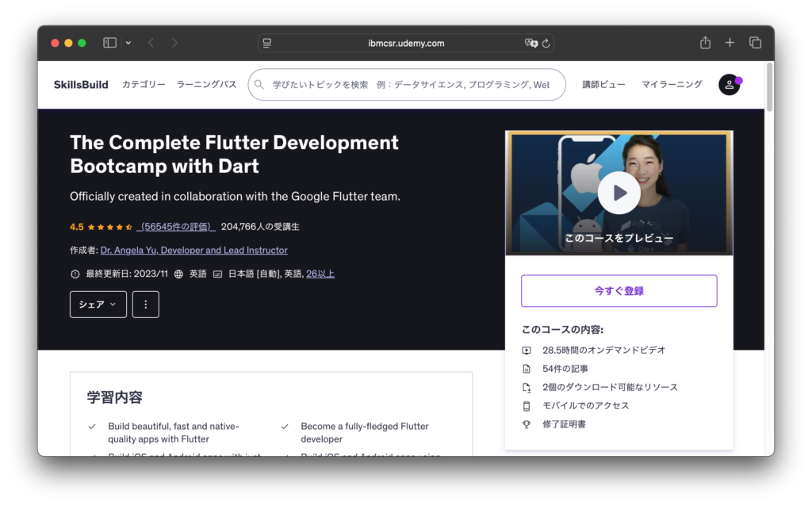Click the topic search field
812x506 pixels.
[x=407, y=84]
